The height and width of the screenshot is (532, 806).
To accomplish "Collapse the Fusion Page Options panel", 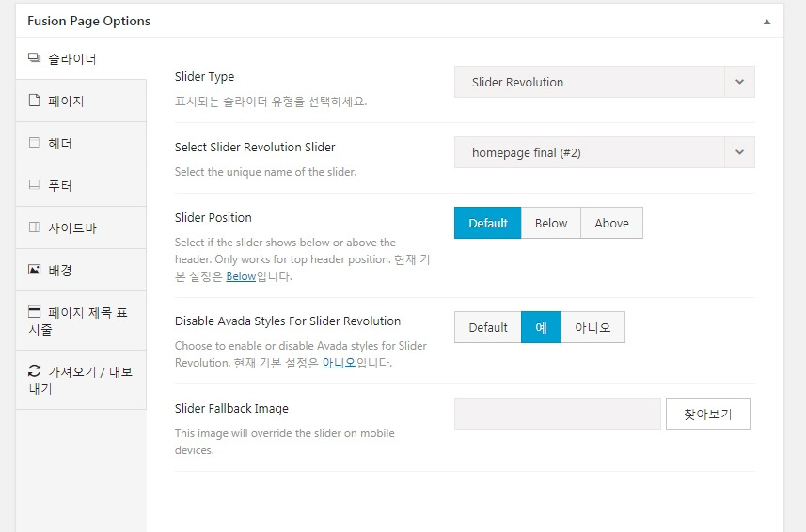I will (x=766, y=21).
